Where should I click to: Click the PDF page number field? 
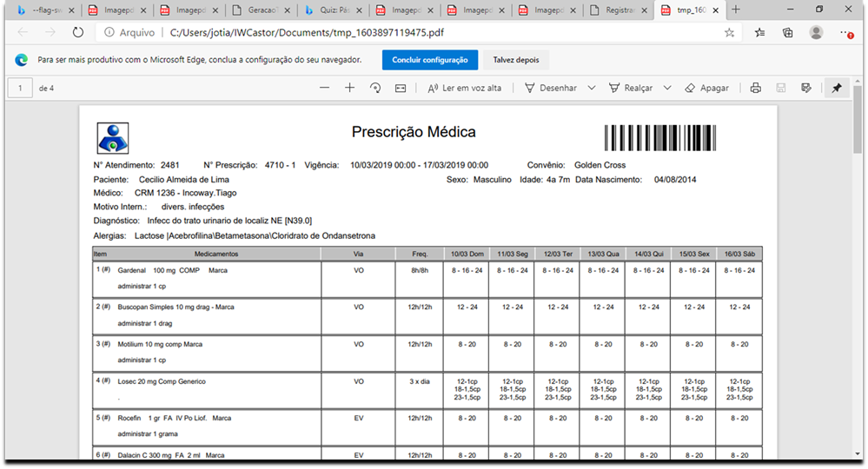pyautogui.click(x=20, y=88)
